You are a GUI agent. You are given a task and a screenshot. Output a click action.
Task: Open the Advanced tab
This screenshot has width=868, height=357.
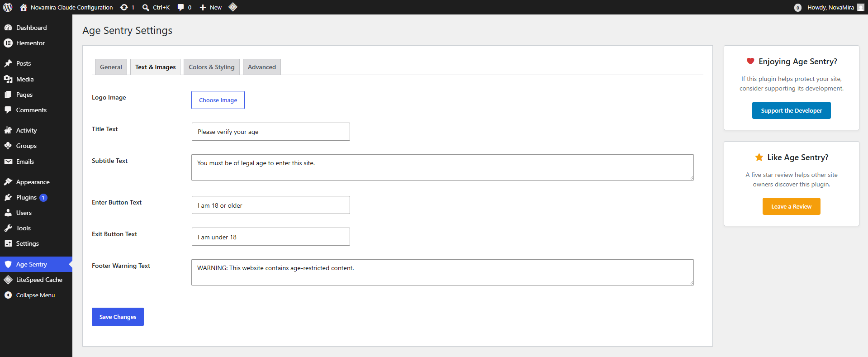pos(262,67)
